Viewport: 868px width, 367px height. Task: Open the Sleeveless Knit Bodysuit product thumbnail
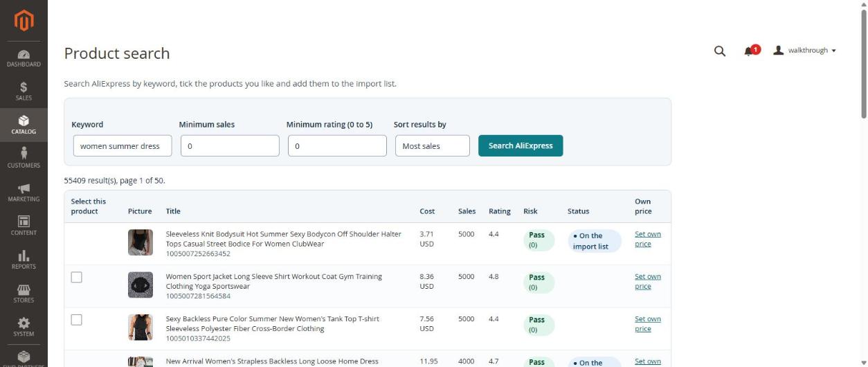141,242
